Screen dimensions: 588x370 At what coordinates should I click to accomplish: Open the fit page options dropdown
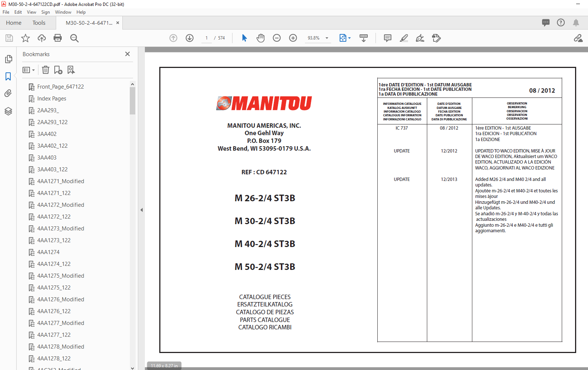point(349,38)
